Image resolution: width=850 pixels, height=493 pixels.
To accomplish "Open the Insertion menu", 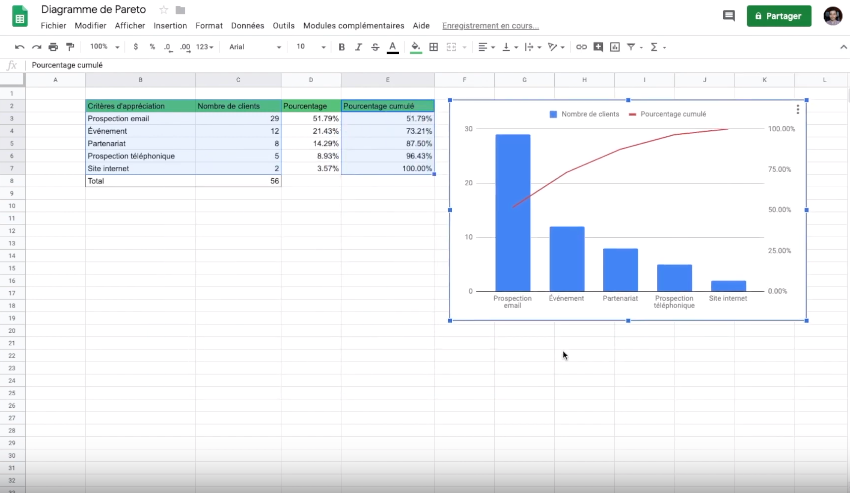I will (x=170, y=25).
